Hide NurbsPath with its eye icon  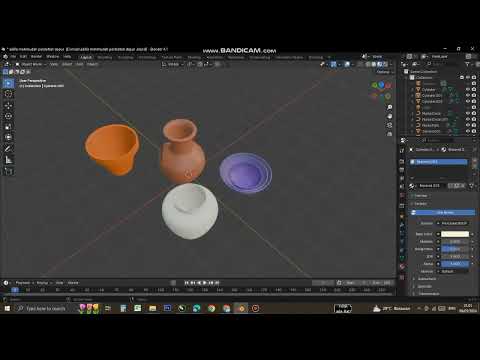468,125
